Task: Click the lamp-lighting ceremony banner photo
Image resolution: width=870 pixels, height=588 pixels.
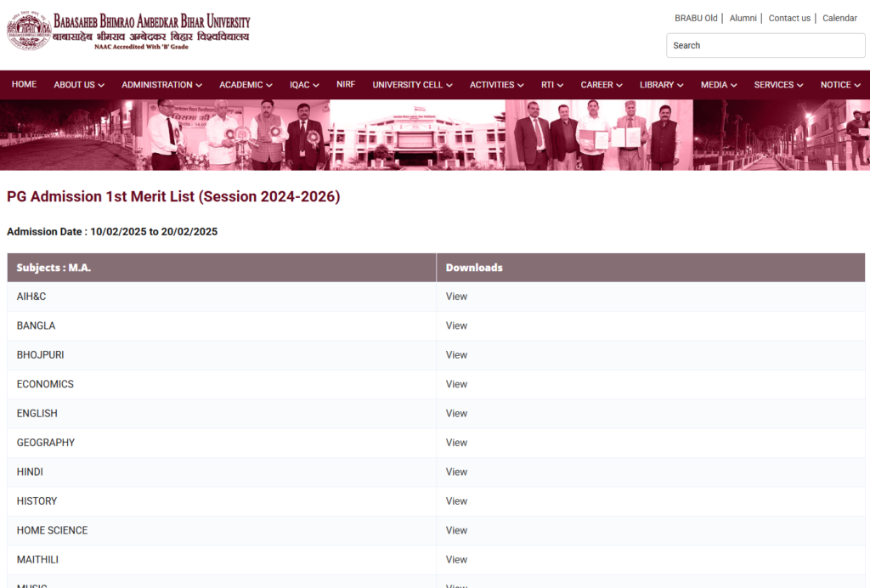Action: 233,135
